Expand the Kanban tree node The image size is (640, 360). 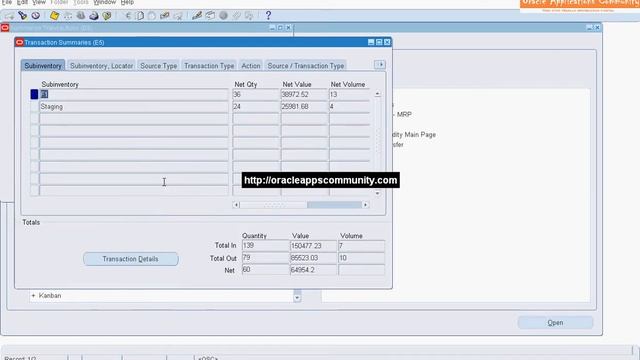point(33,296)
